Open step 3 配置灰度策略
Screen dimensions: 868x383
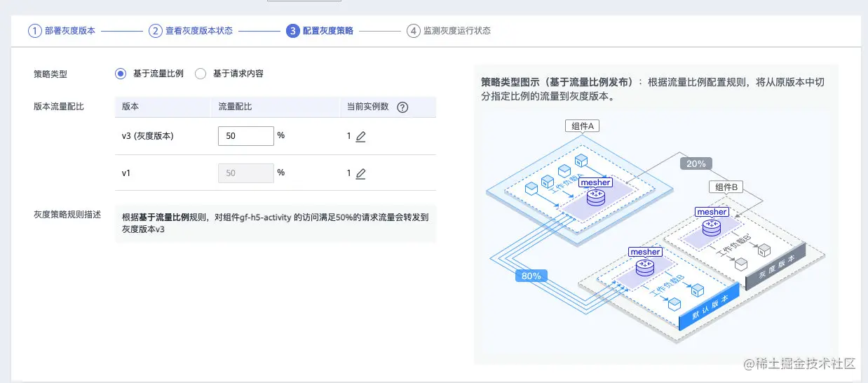[x=320, y=31]
